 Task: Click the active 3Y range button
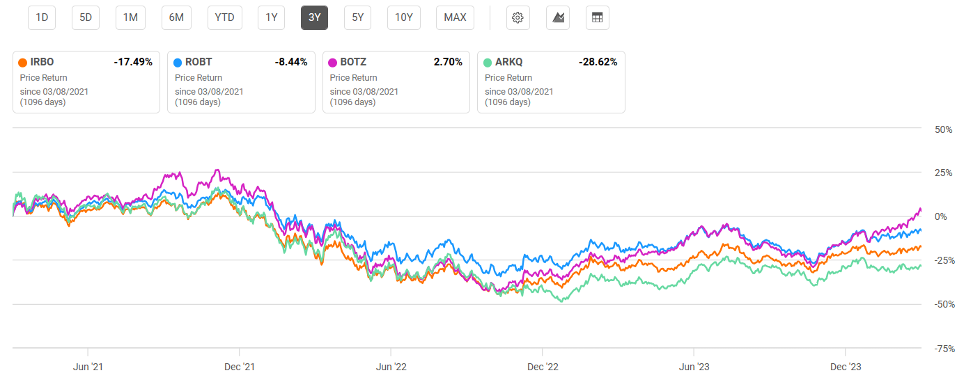[314, 17]
